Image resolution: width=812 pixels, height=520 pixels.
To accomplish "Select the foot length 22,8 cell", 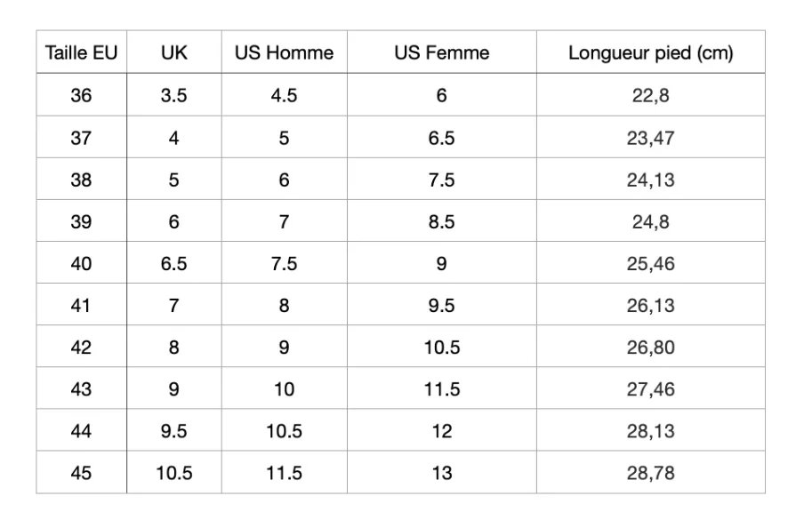I will click(651, 95).
